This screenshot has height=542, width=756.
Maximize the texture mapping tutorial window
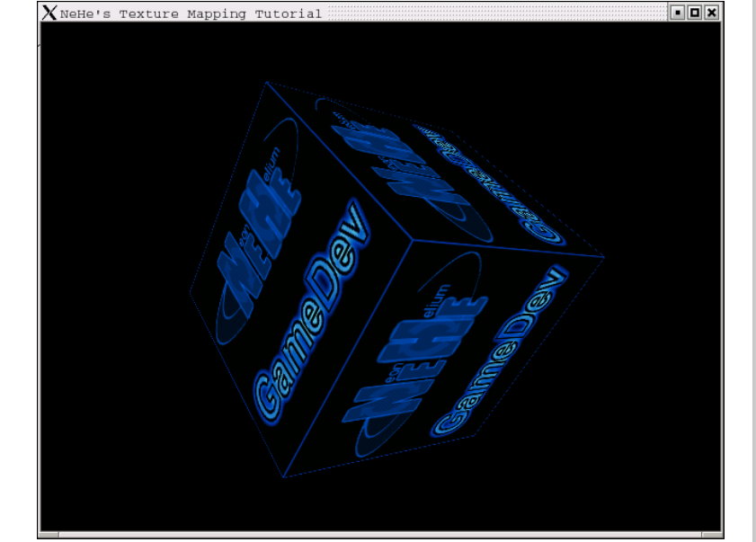click(695, 13)
